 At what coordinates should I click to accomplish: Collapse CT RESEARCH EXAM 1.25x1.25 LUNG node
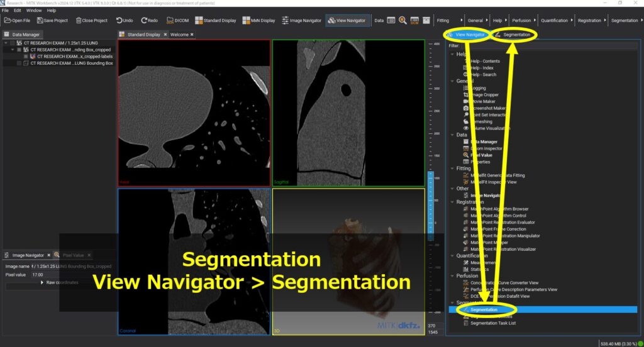click(6, 43)
